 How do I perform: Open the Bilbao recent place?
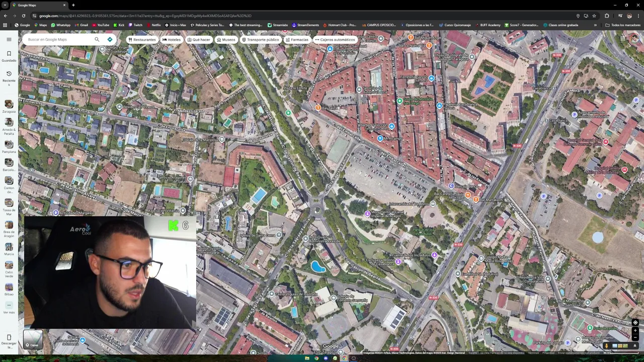[x=9, y=289]
